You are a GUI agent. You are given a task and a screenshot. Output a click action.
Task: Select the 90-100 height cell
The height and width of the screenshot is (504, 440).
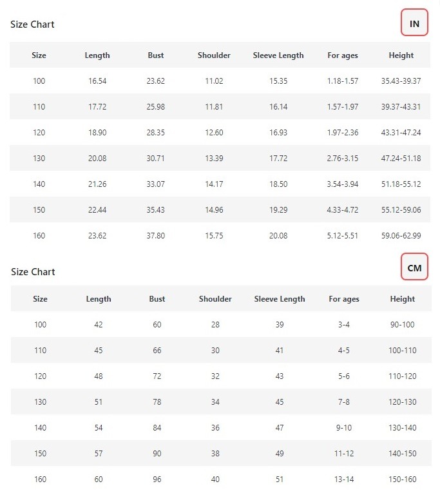click(x=403, y=325)
